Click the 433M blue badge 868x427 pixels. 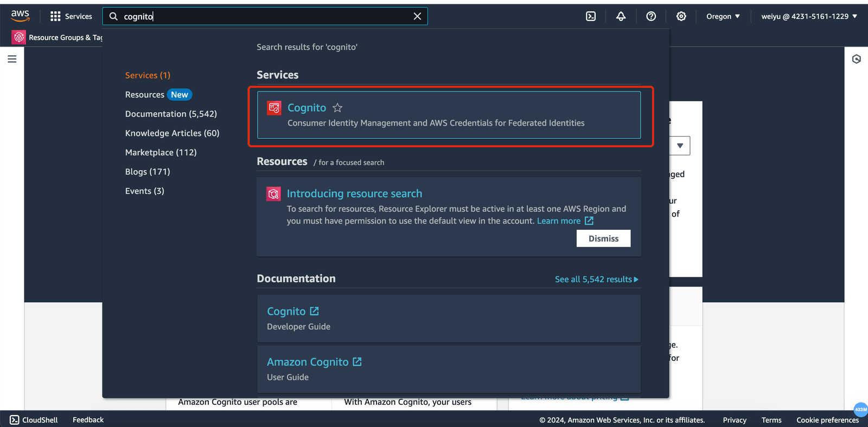pyautogui.click(x=860, y=409)
